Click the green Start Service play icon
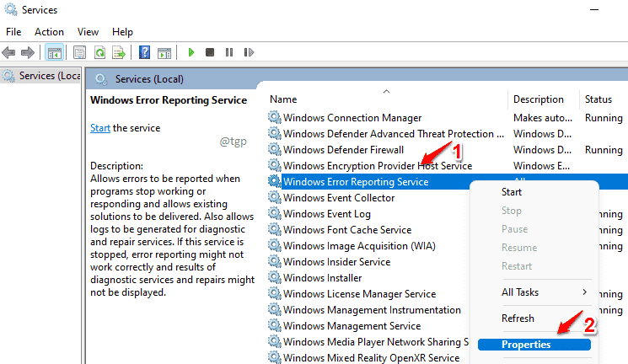 click(191, 52)
